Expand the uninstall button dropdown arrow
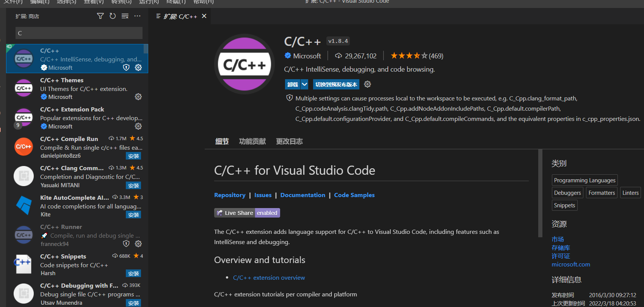644x307 pixels. pyautogui.click(x=304, y=84)
